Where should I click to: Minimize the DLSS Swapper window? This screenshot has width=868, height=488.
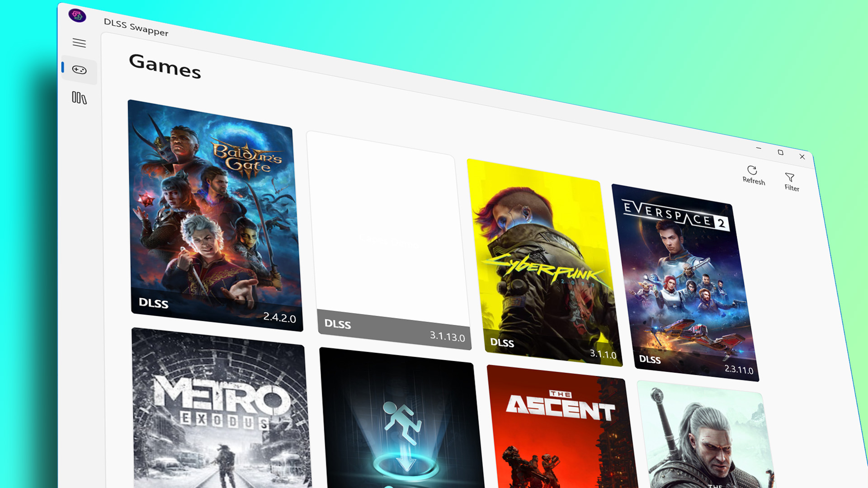coord(759,148)
